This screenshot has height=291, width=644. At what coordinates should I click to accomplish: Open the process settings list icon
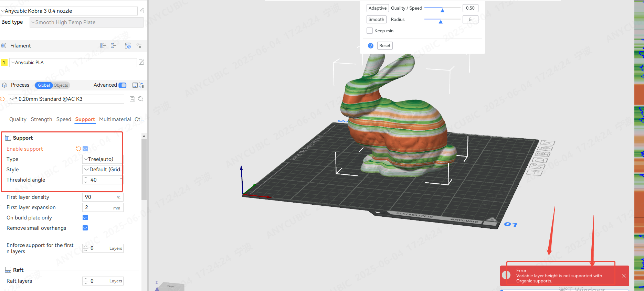click(135, 85)
